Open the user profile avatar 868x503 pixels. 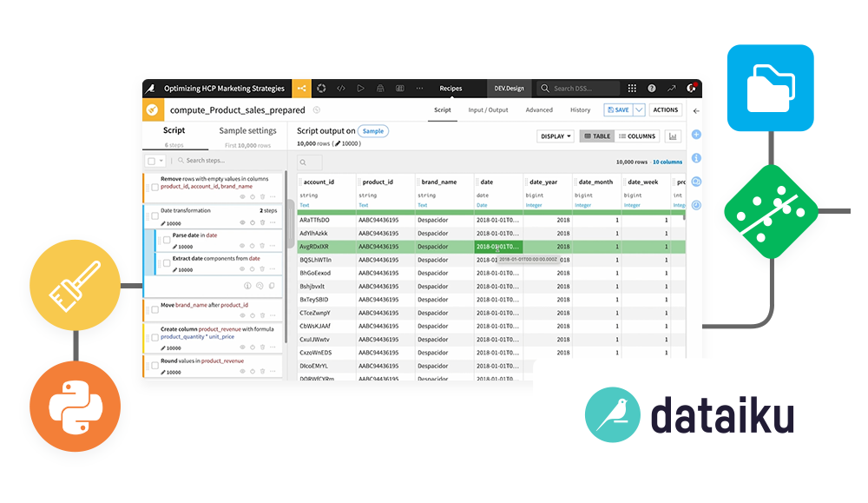[x=692, y=88]
